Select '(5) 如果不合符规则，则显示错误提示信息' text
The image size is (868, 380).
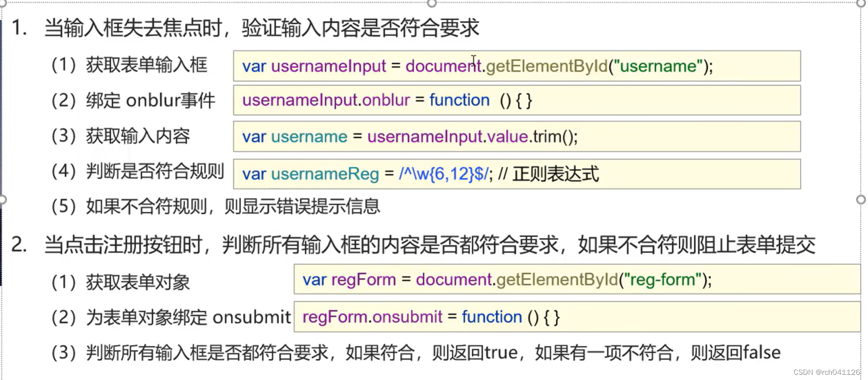[215, 207]
